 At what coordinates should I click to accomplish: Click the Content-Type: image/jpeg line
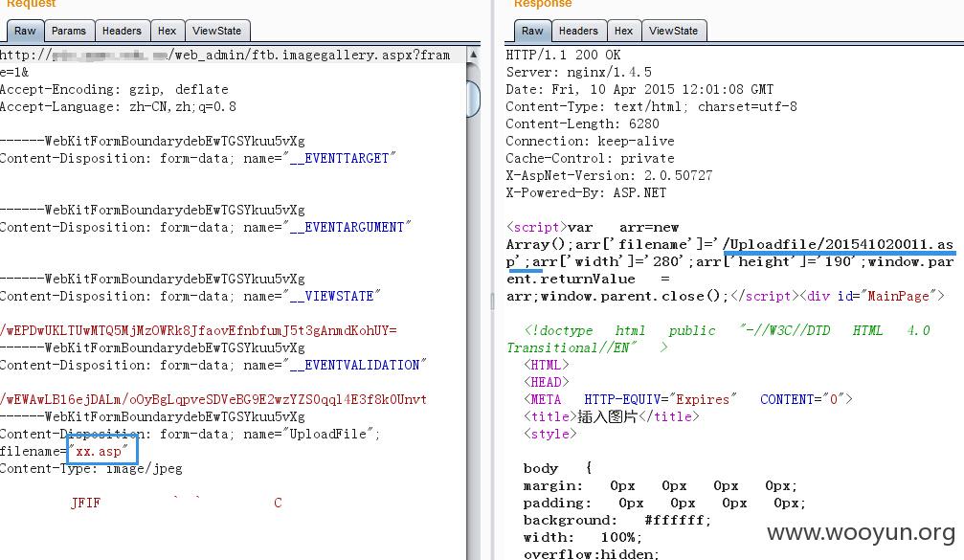pos(91,468)
